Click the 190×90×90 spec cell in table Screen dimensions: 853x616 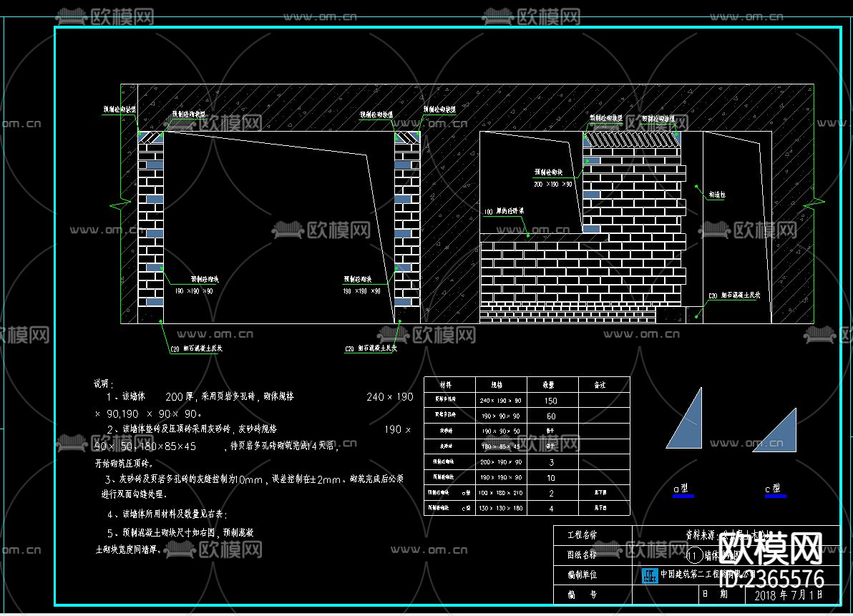click(500, 416)
